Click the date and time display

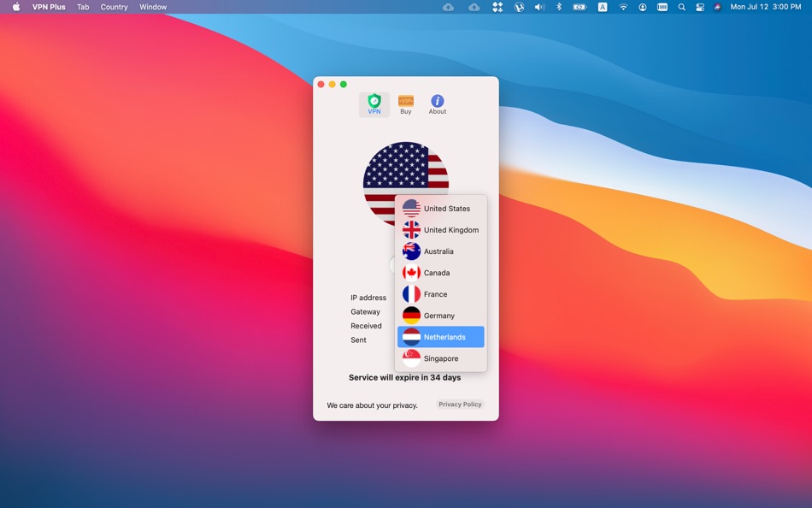click(x=765, y=7)
